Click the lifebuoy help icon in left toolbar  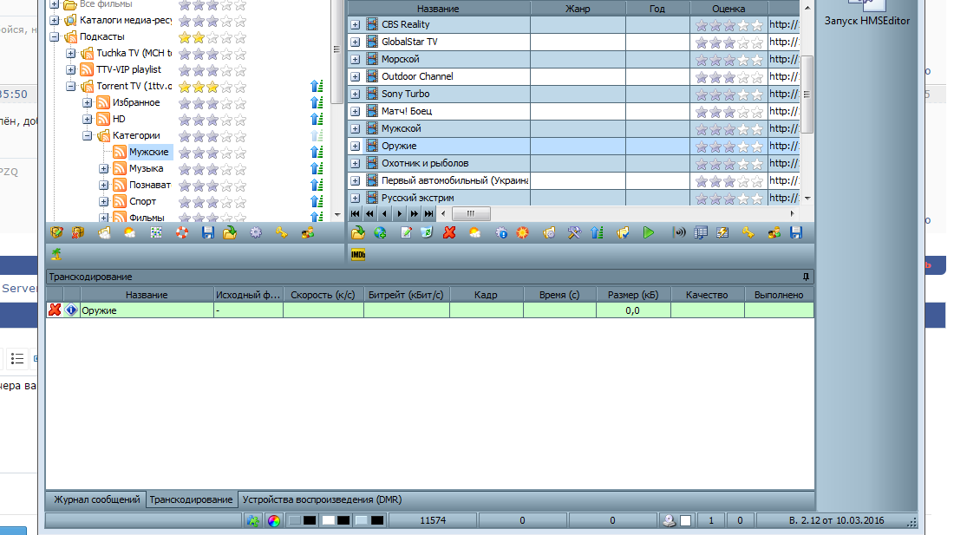click(x=181, y=232)
